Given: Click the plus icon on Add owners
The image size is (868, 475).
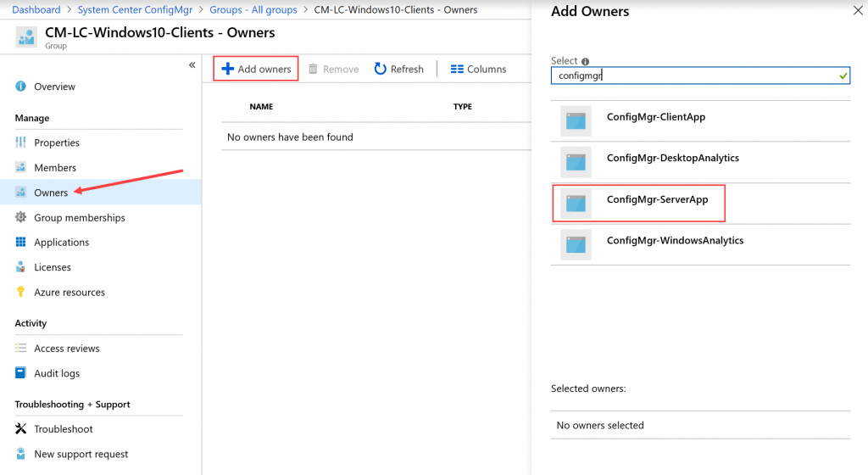Looking at the screenshot, I should click(227, 69).
